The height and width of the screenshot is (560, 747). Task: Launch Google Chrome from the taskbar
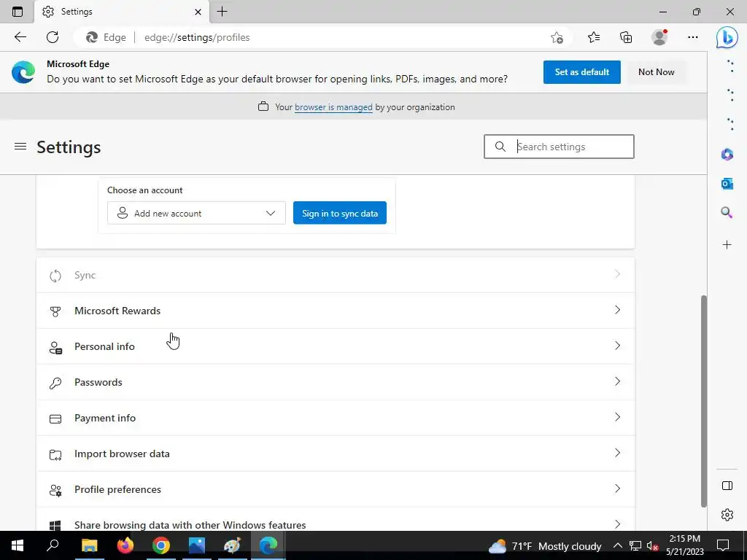tap(161, 545)
